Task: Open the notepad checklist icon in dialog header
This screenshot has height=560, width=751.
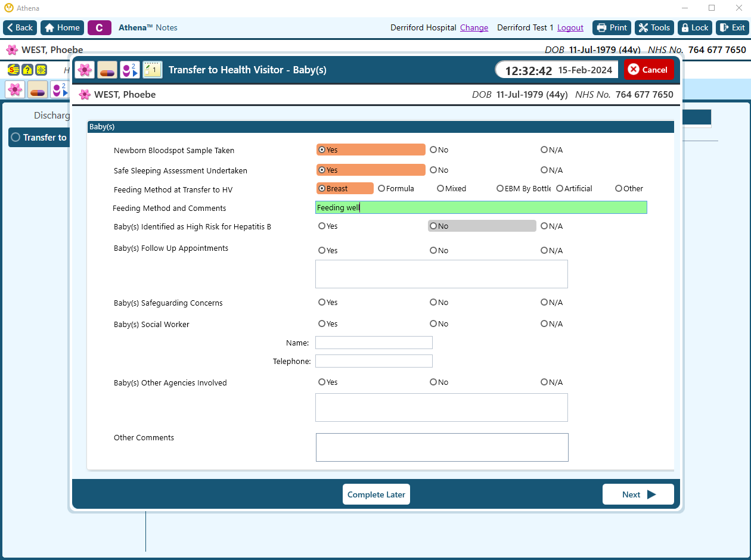Action: click(153, 70)
